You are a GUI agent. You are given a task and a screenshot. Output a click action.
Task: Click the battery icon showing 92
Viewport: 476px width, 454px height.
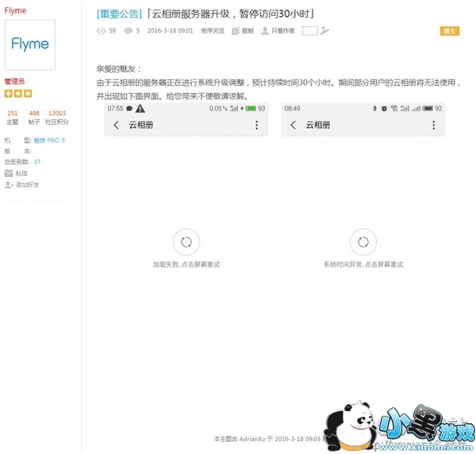point(428,109)
